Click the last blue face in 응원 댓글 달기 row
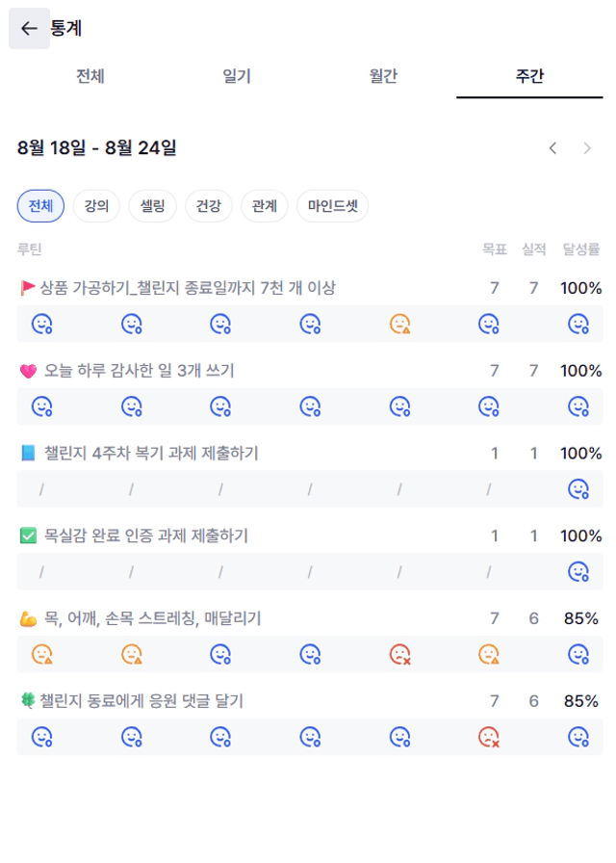The height and width of the screenshot is (863, 616). click(x=578, y=737)
